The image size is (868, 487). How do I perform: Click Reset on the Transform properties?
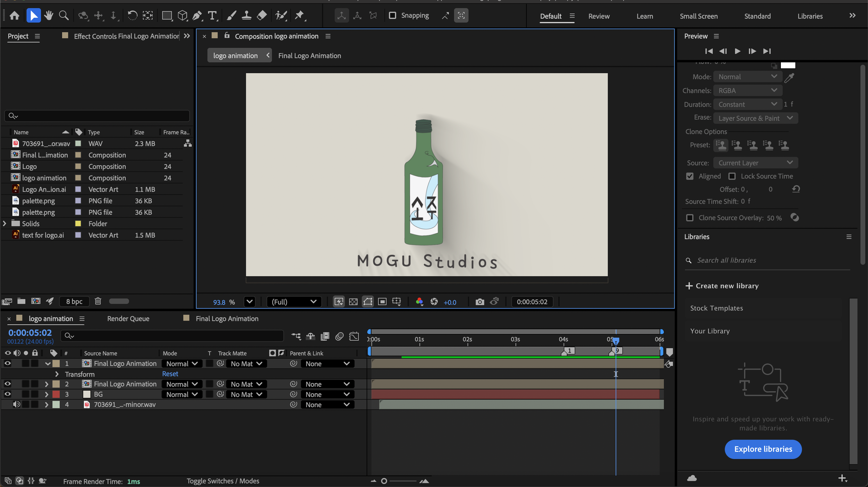(x=170, y=374)
